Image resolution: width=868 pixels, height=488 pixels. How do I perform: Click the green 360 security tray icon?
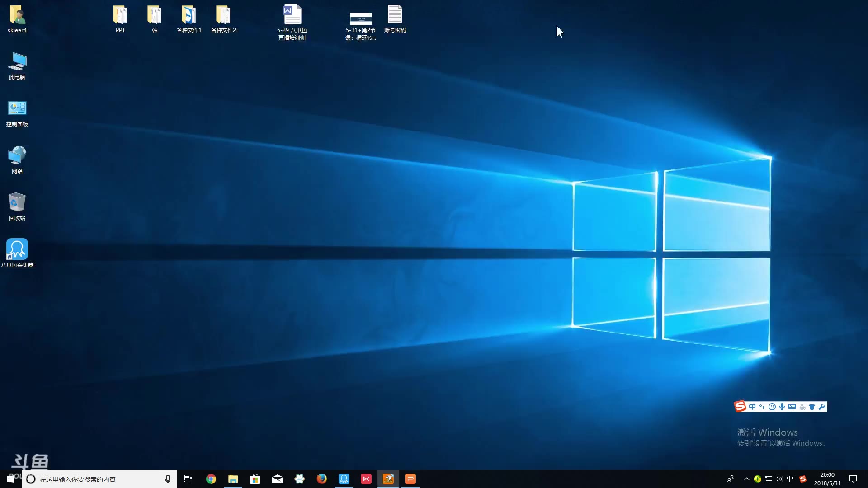(758, 479)
